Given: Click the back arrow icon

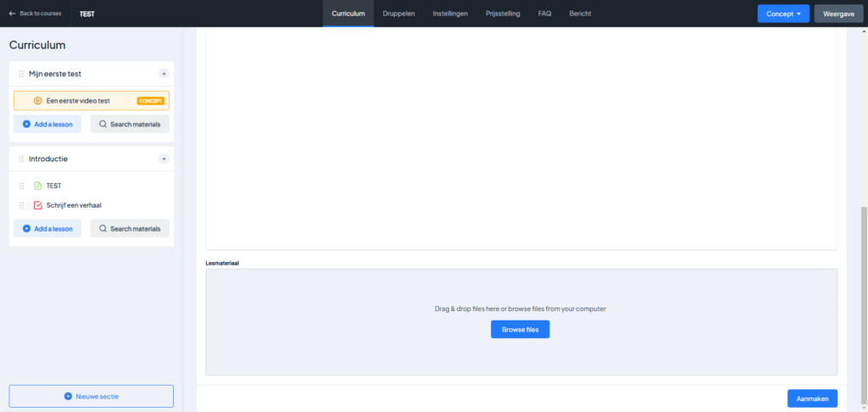Looking at the screenshot, I should (12, 14).
